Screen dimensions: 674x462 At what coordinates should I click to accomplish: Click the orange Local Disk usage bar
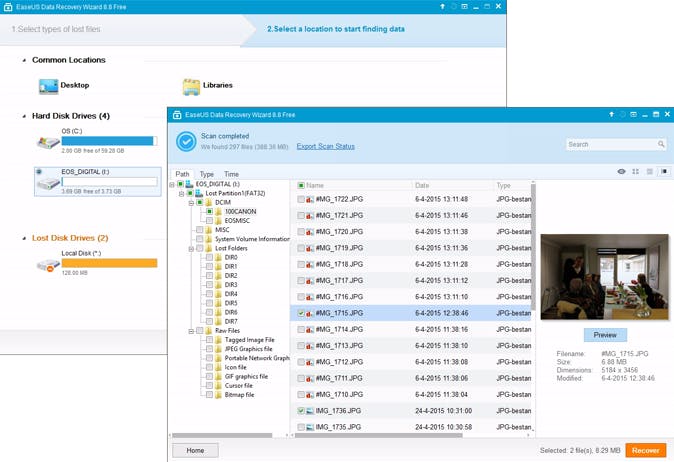109,263
